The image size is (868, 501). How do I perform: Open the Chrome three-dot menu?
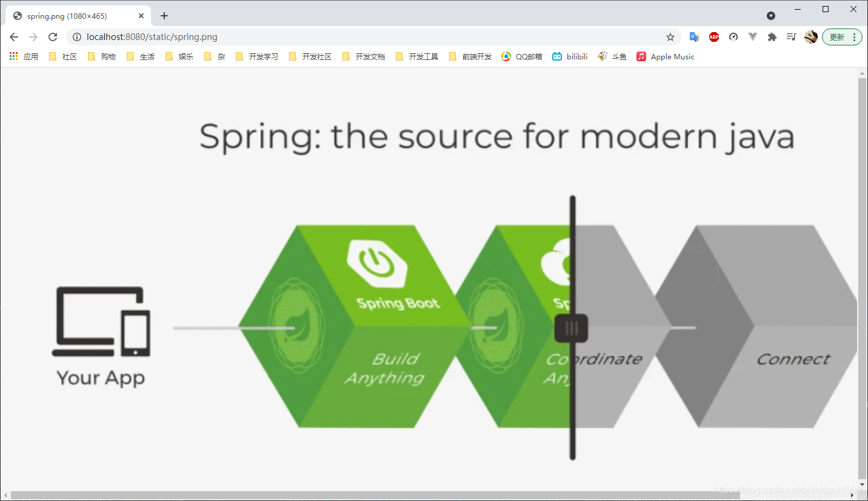854,37
